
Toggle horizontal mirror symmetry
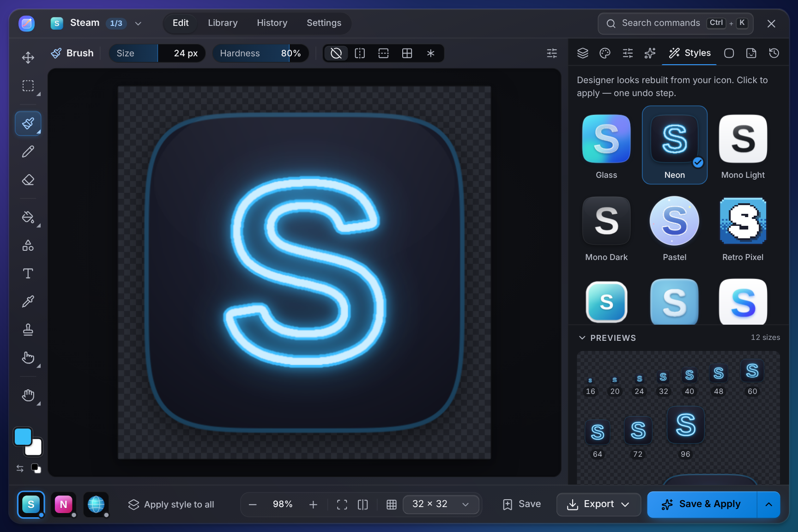pos(383,53)
